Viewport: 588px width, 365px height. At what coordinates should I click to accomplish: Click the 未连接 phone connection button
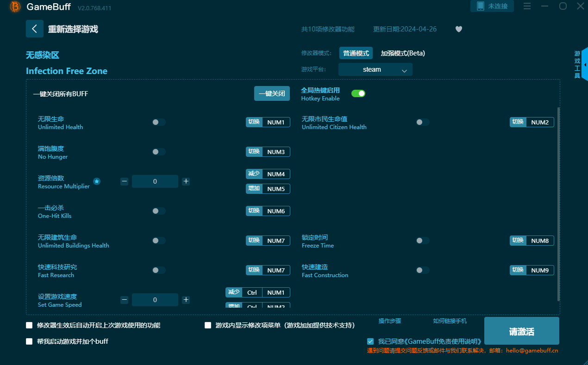492,6
